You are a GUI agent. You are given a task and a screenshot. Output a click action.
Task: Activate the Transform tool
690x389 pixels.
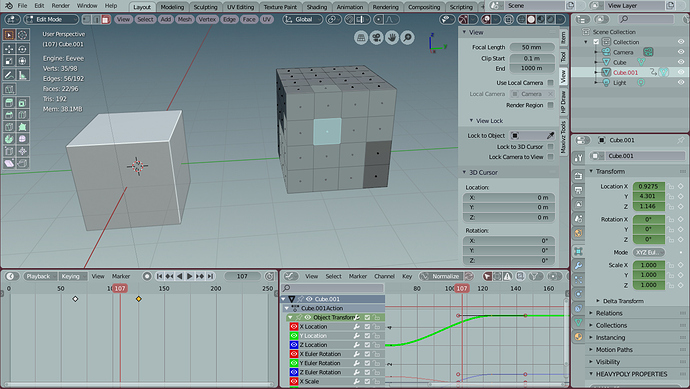(22, 61)
